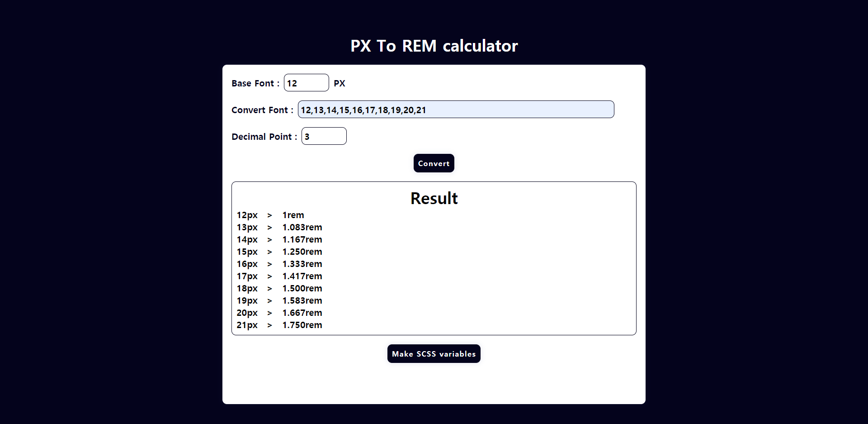The width and height of the screenshot is (868, 424).
Task: Click the Make SCSS variables button
Action: coord(434,353)
